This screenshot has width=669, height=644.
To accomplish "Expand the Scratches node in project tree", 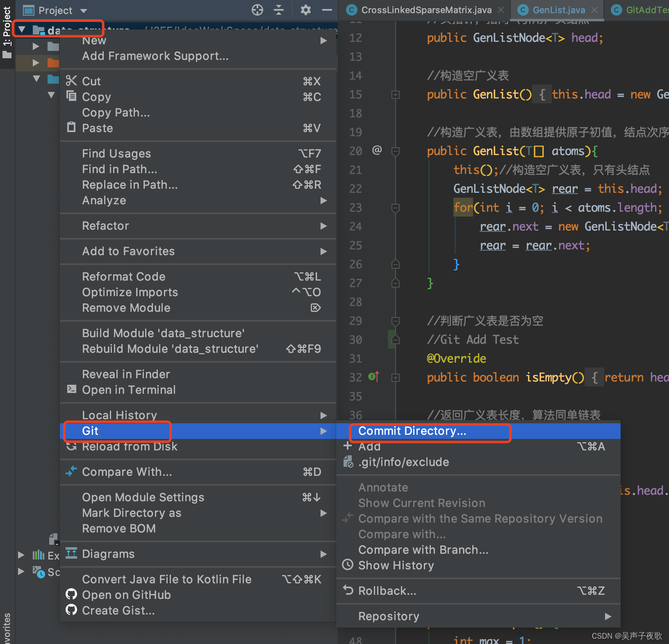I will [x=21, y=571].
